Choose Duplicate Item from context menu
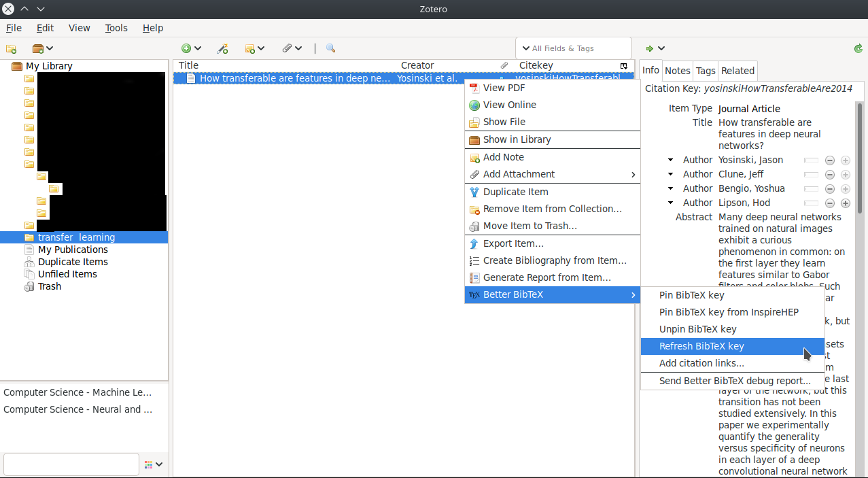Screen dimensions: 868x478 [x=553, y=192]
